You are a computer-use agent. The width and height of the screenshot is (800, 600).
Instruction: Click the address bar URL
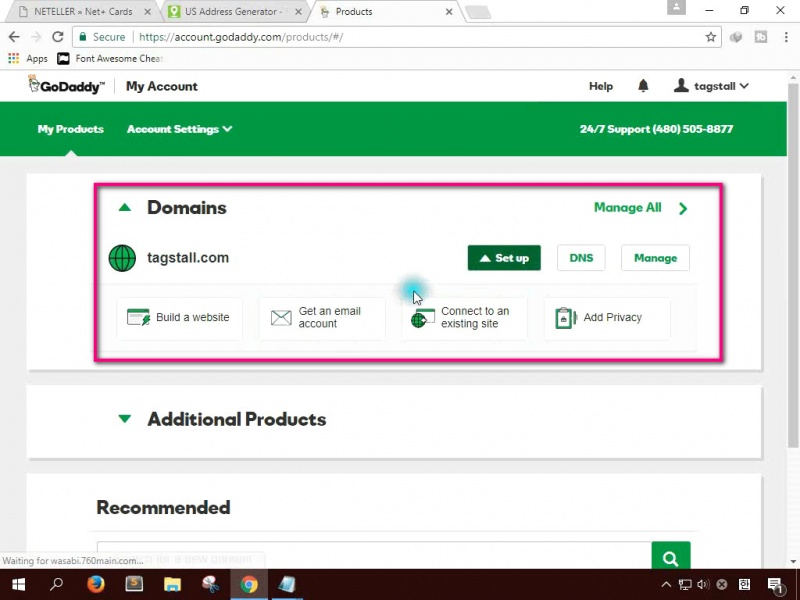tap(241, 37)
